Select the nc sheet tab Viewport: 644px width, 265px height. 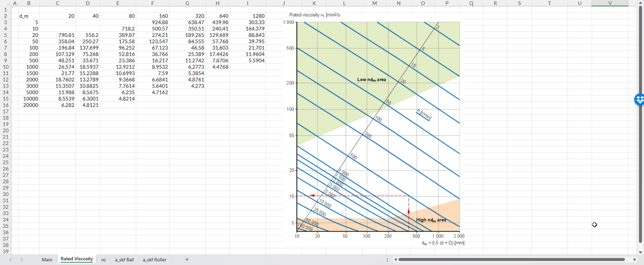click(x=103, y=260)
